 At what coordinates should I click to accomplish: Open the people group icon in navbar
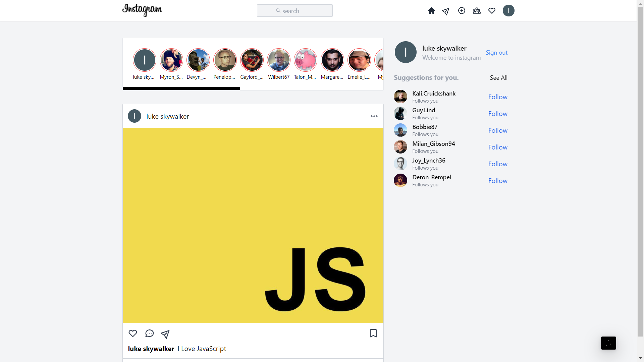[x=477, y=11]
